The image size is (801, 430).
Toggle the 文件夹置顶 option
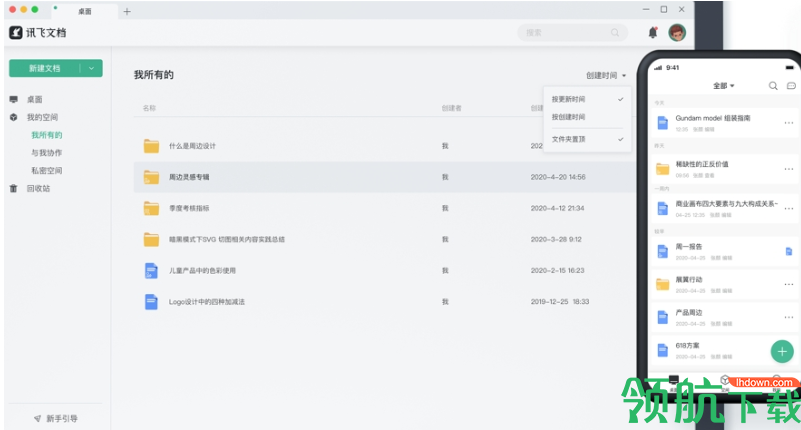pos(587,139)
